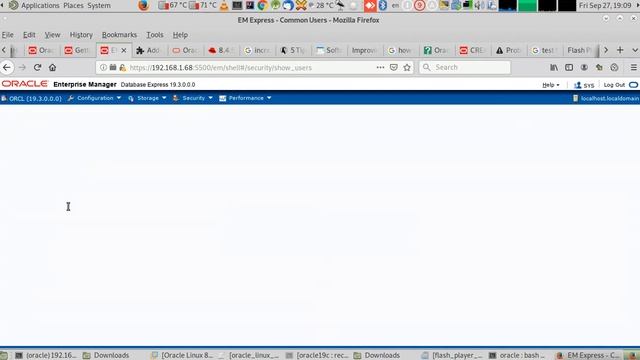Switch to the 'how' Google tab
Viewport: 640px width, 360px height.
pos(400,50)
